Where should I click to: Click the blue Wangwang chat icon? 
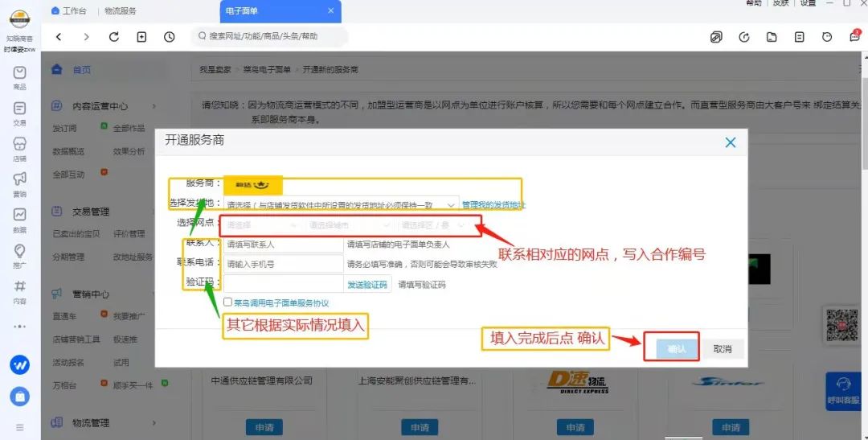click(x=19, y=364)
